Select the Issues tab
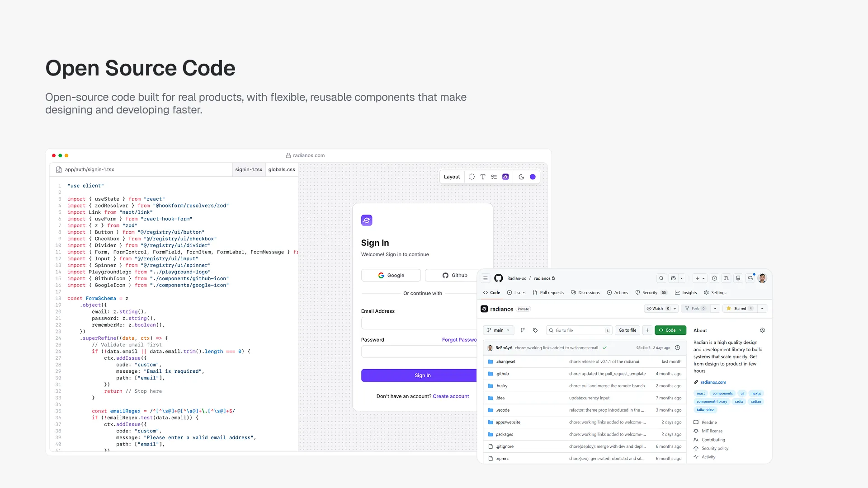The width and height of the screenshot is (868, 488). pos(516,293)
